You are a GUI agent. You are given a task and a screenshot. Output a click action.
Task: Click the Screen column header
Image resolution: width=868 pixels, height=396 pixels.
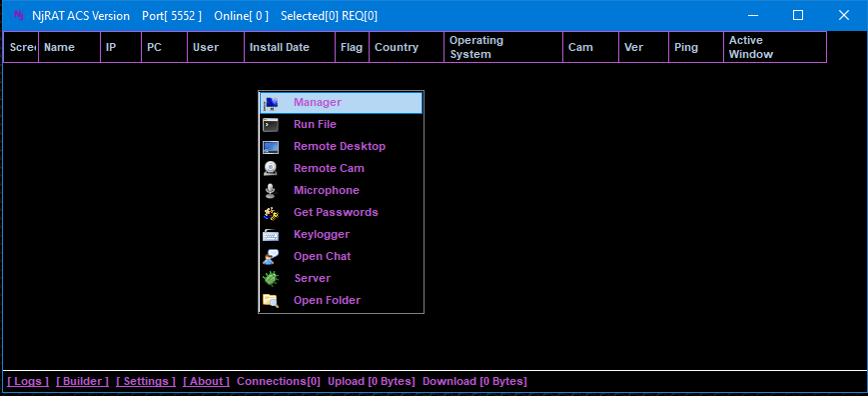21,47
